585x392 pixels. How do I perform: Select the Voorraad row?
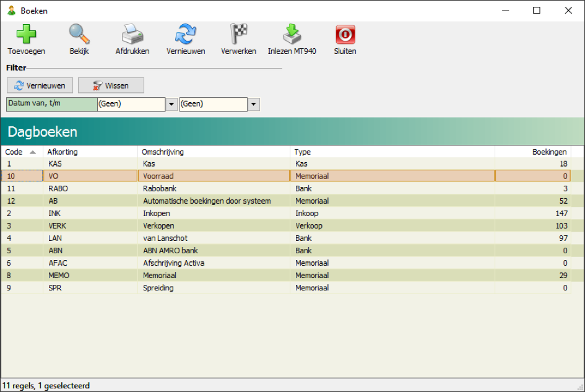pos(286,176)
